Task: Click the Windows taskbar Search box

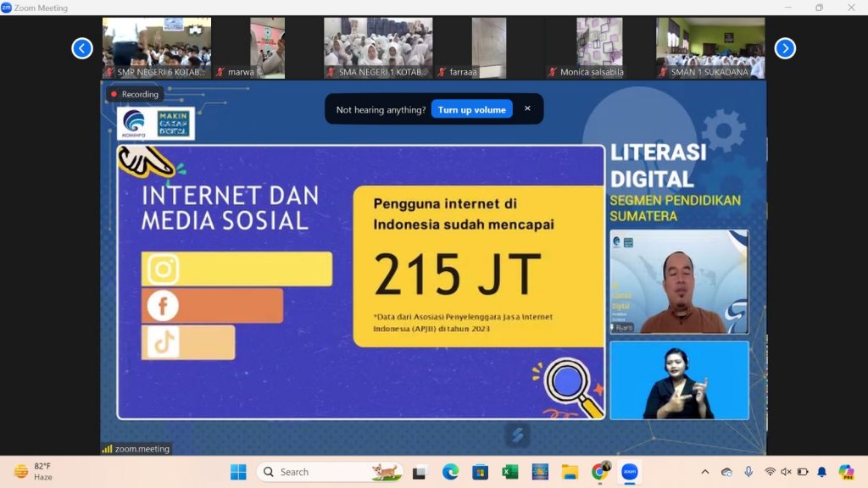Action: [318, 472]
